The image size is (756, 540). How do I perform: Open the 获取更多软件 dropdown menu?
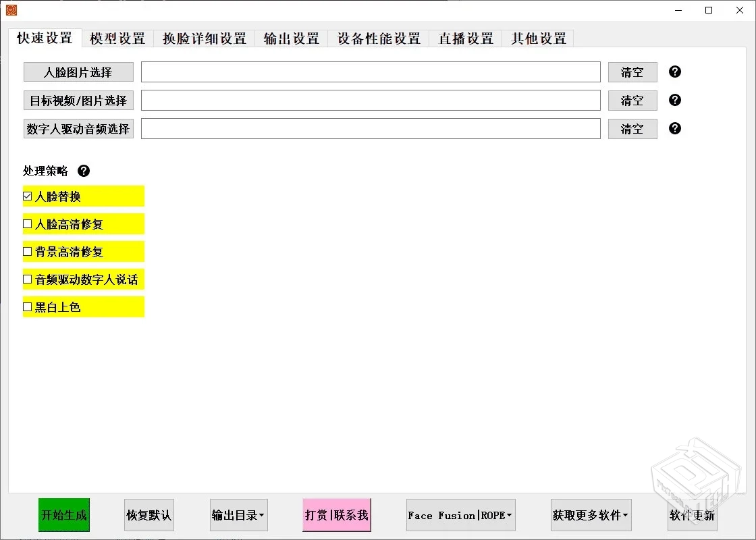point(591,514)
